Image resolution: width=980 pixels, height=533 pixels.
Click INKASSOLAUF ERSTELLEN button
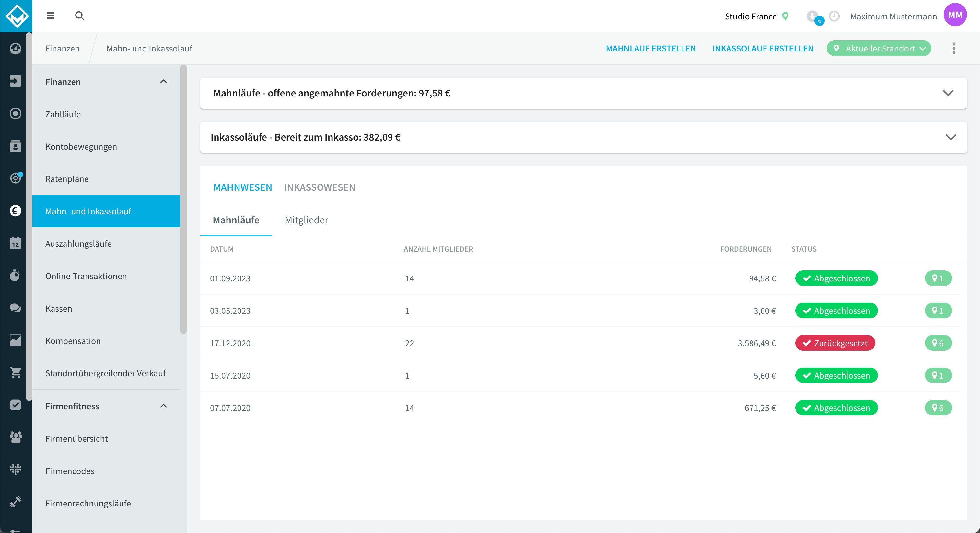(763, 48)
